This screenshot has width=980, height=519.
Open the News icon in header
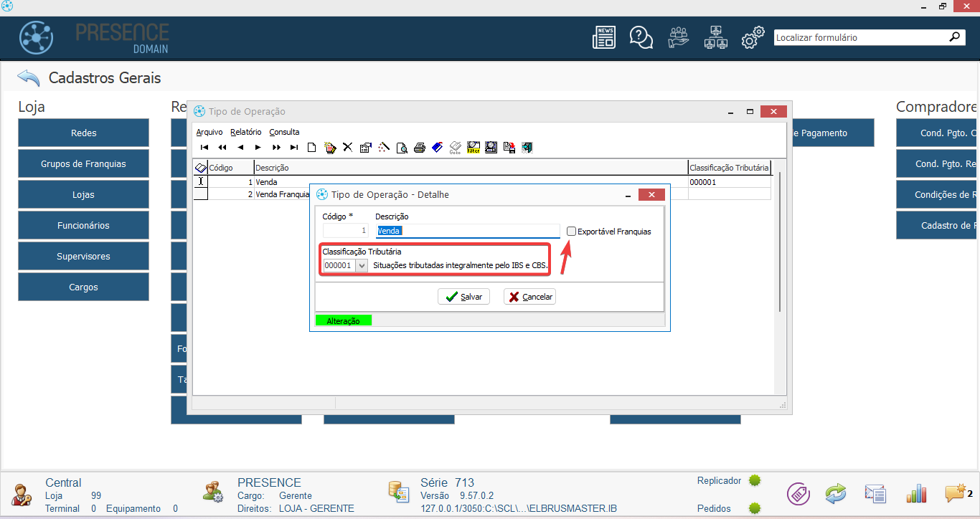[x=603, y=37]
